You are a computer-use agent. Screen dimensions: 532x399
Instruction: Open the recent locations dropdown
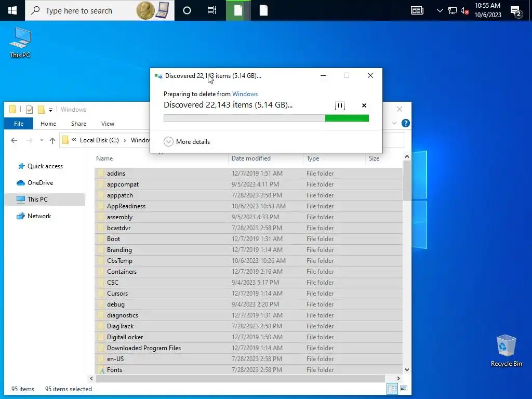42,140
